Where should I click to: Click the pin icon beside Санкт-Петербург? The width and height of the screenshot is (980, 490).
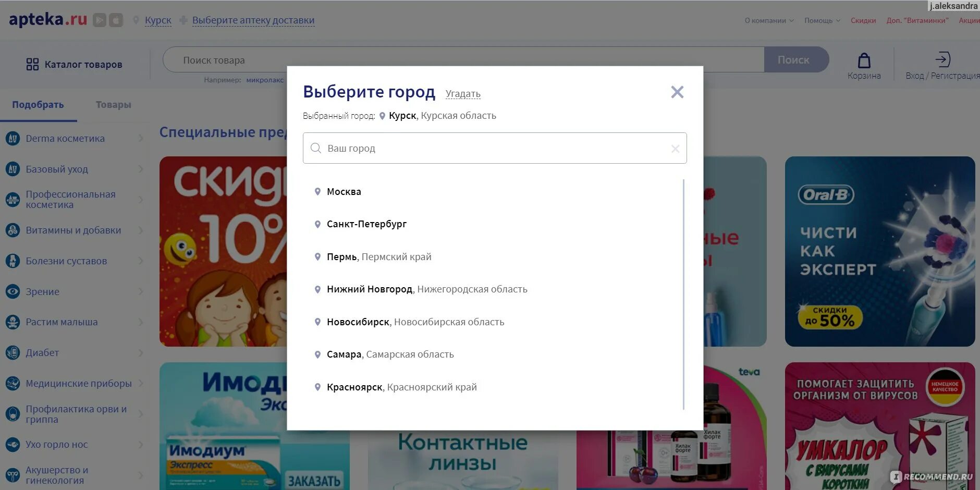[x=317, y=224]
